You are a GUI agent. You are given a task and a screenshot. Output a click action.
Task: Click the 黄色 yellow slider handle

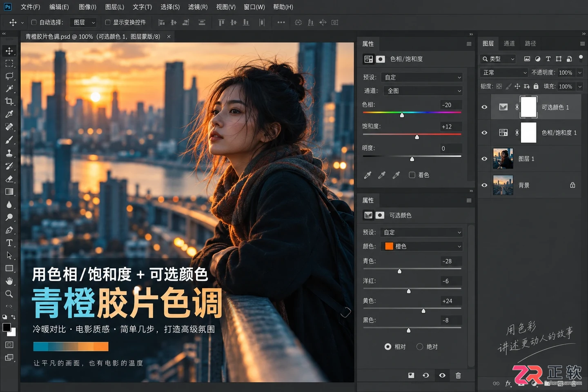coord(423,311)
